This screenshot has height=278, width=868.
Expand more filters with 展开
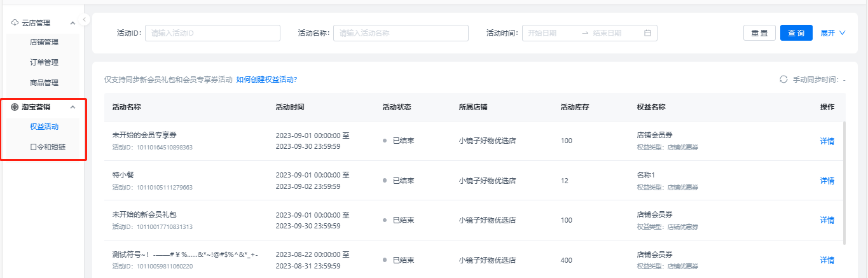[833, 33]
